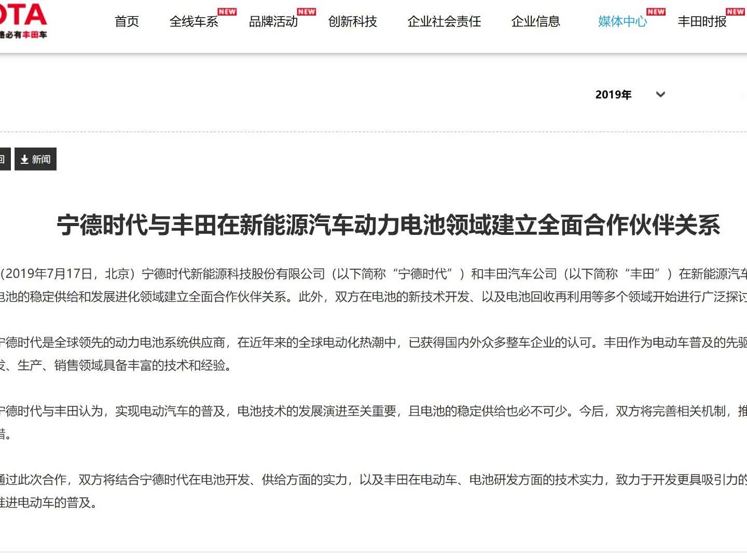Open the 创新科技 navigation item
This screenshot has width=747, height=560.
click(352, 21)
